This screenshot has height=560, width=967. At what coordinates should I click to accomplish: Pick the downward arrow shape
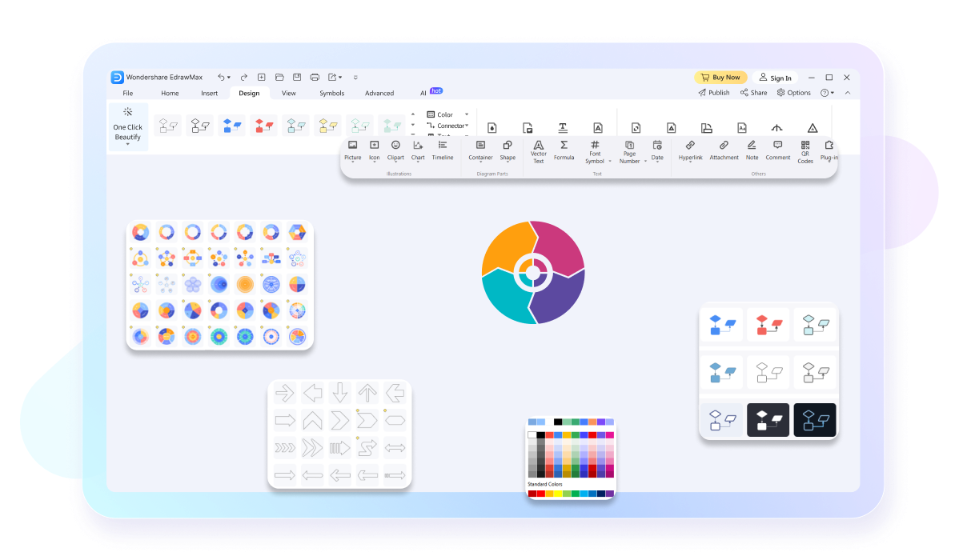(x=340, y=392)
